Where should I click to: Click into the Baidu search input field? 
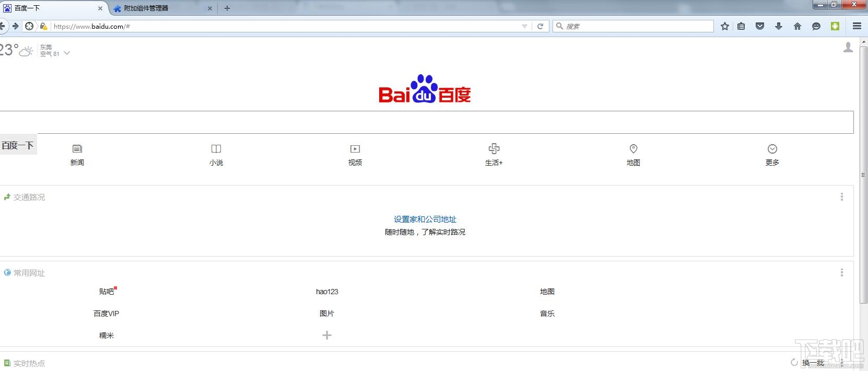click(427, 122)
